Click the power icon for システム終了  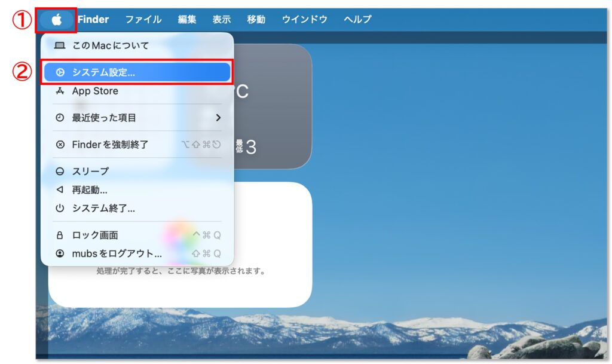(60, 209)
